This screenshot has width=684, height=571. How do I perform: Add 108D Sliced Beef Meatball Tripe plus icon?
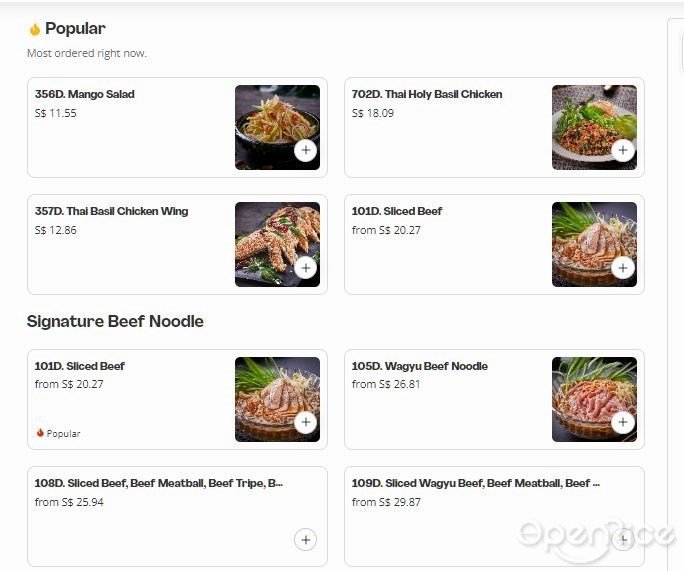tap(306, 540)
